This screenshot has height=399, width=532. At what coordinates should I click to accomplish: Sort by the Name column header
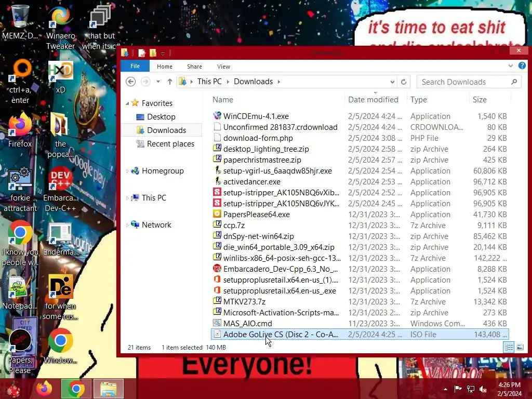(x=277, y=99)
